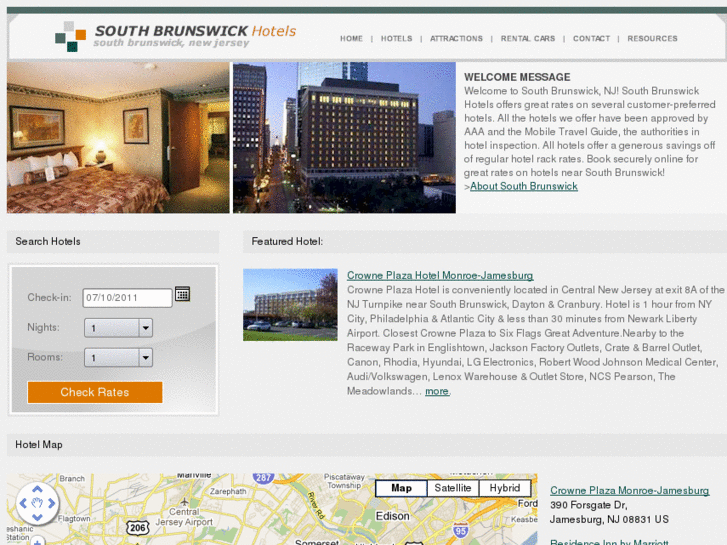Open the Rooms dropdown

click(118, 358)
